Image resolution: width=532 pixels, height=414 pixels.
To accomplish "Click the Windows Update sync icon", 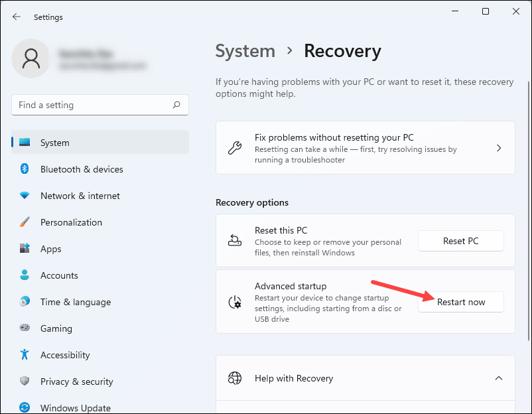I will (x=25, y=407).
